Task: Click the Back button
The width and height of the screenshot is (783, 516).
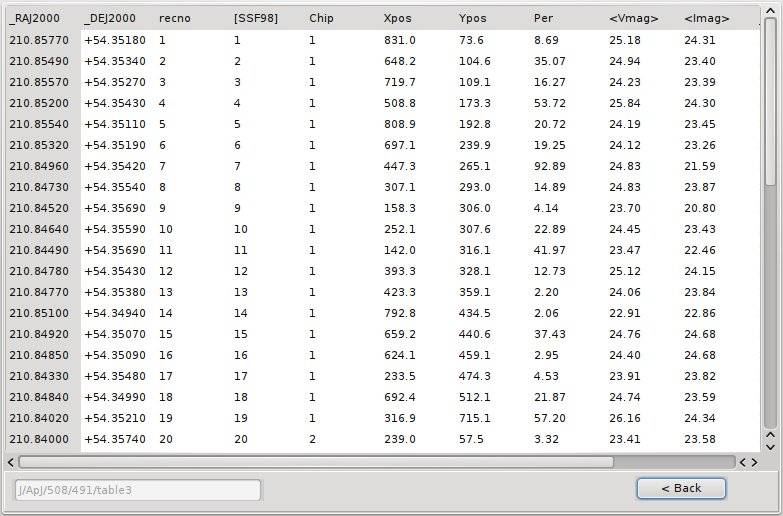Action: click(x=681, y=488)
